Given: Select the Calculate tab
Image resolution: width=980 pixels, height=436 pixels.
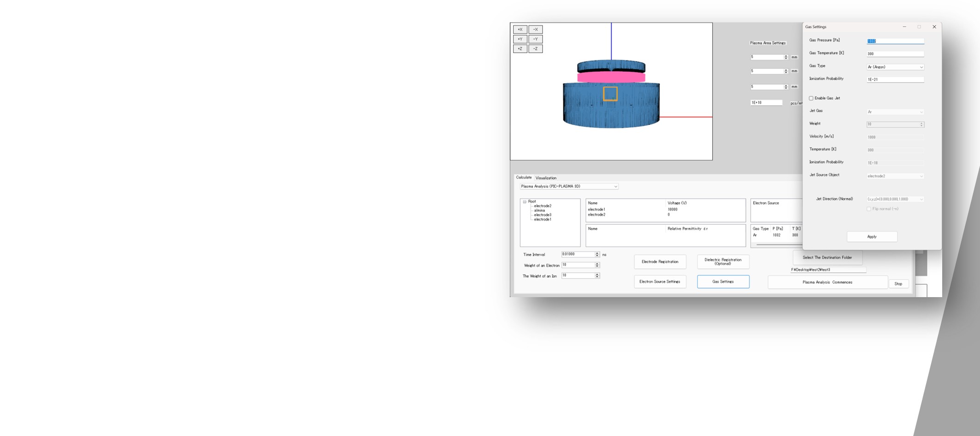Looking at the screenshot, I should pos(524,178).
